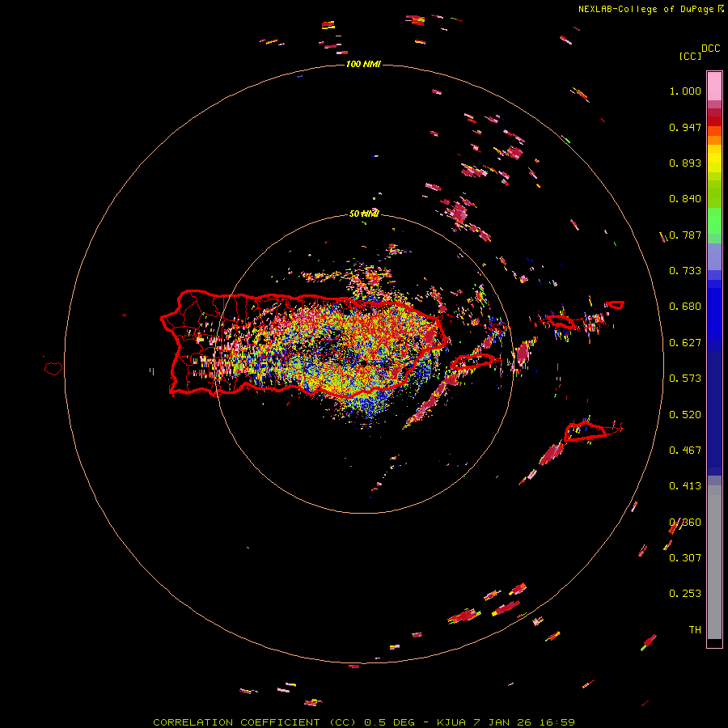Click the NEXLAB-College of DuPage credit text
The width and height of the screenshot is (728, 728).
pos(646,9)
